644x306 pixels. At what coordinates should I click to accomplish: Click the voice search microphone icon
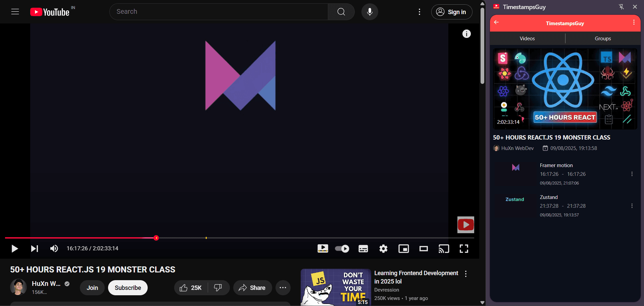tap(369, 12)
